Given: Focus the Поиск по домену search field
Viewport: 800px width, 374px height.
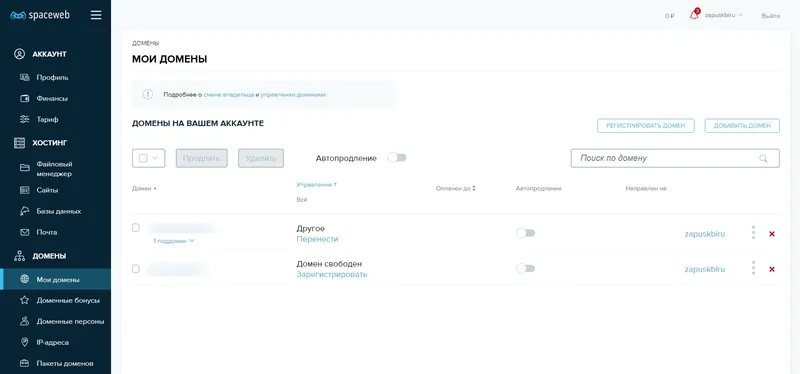Looking at the screenshot, I should click(675, 158).
